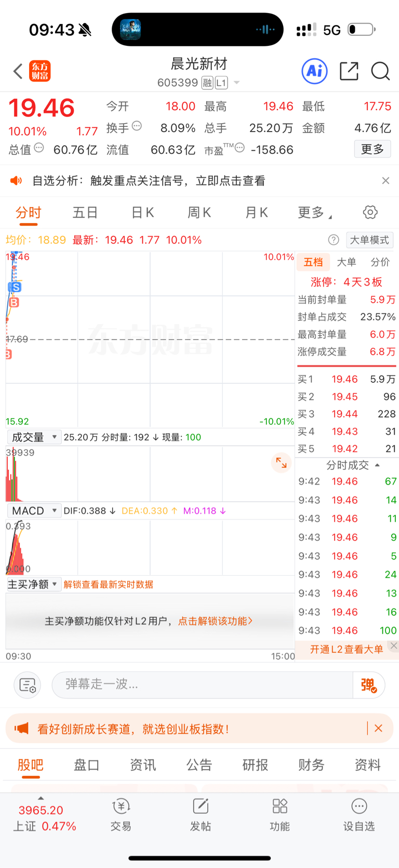Viewport: 399px width, 868px height.
Task: Switch to 五日 chart tab
Action: coord(85,213)
